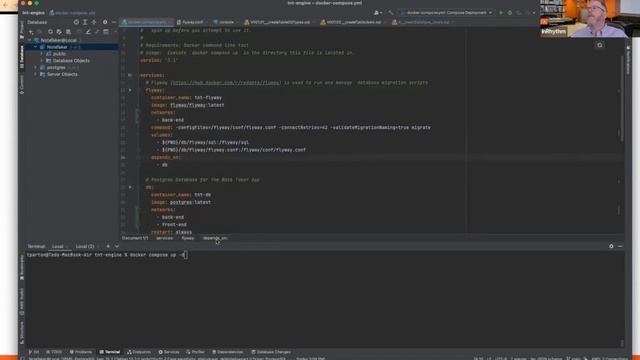
Task: Add new terminal tab with plus icon
Action: pyautogui.click(x=108, y=246)
